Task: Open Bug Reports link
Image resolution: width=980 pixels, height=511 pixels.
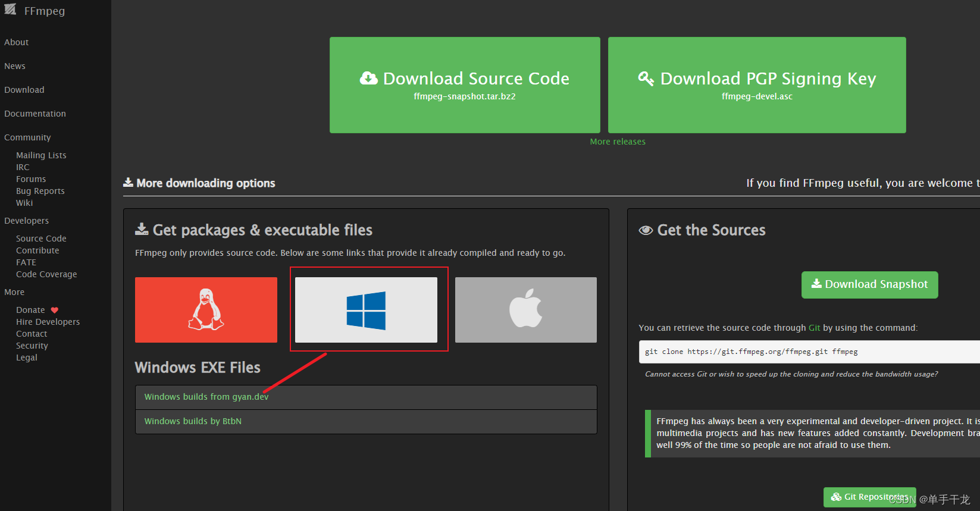Action: (x=40, y=191)
